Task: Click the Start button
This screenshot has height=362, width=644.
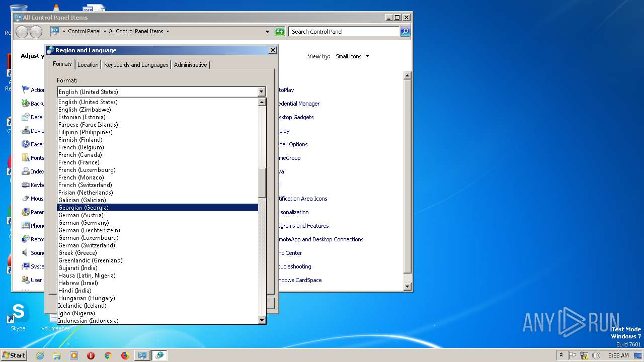Action: 14,355
